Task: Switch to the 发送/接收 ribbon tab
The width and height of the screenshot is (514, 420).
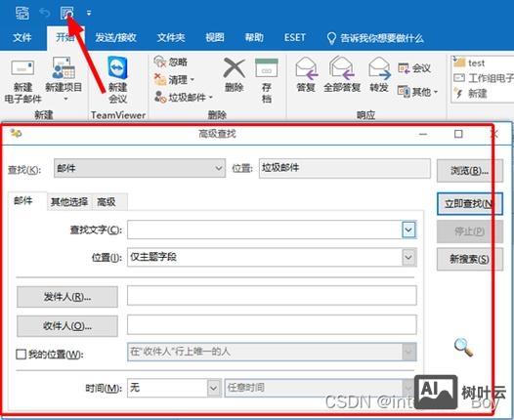Action: click(115, 37)
